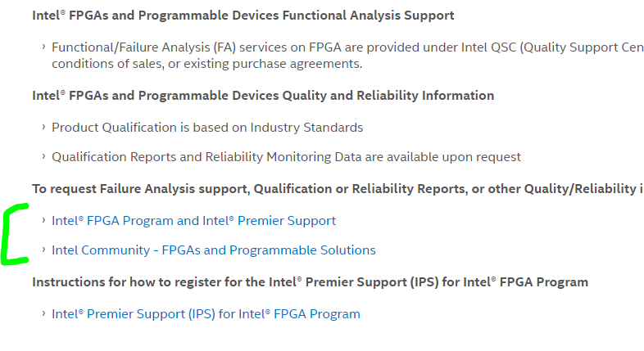
Task: Click the Functional Analysis Support heading
Action: [243, 16]
